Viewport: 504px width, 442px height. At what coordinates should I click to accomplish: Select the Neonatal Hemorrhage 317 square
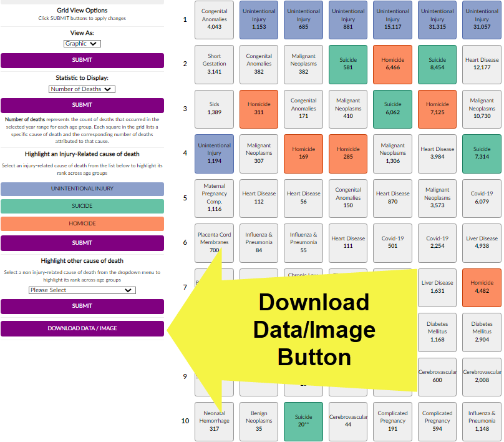(214, 421)
